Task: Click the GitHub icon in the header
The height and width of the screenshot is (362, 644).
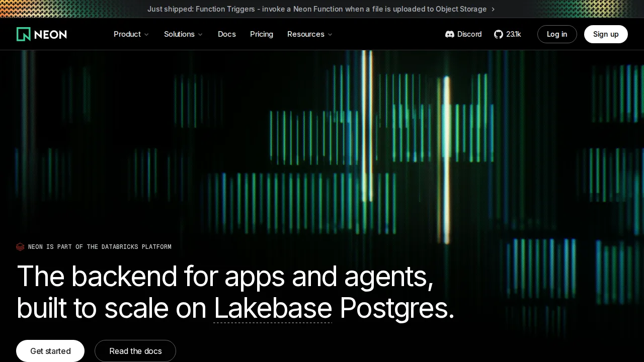Action: pyautogui.click(x=499, y=34)
